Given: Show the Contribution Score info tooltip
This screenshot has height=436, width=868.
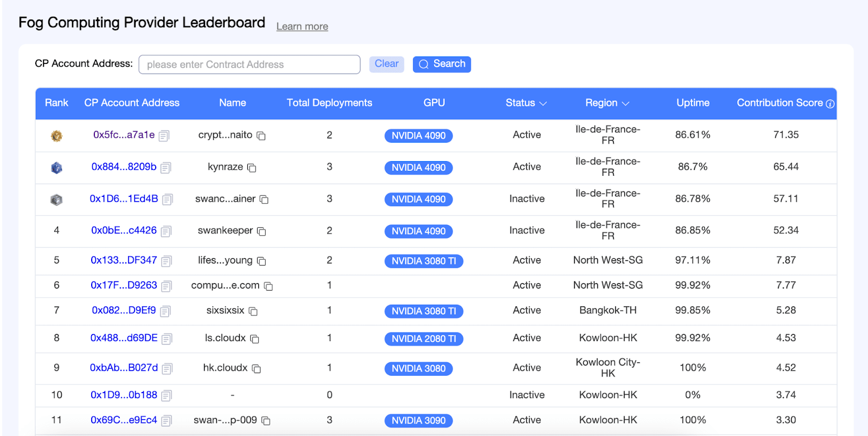Looking at the screenshot, I should coord(830,104).
